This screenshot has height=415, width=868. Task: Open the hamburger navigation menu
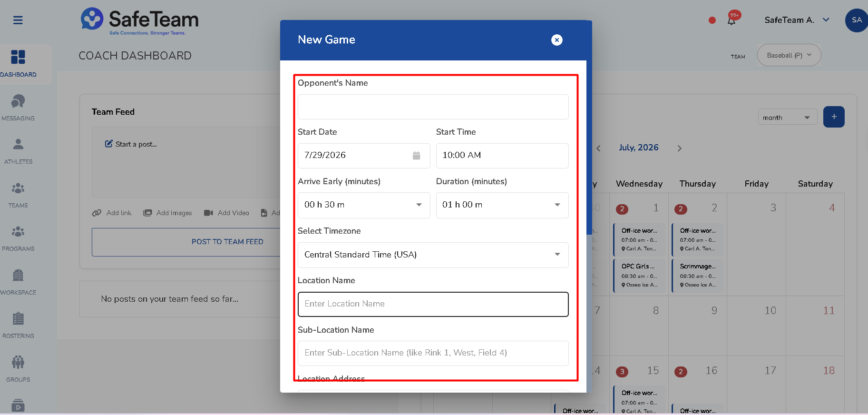click(x=18, y=20)
